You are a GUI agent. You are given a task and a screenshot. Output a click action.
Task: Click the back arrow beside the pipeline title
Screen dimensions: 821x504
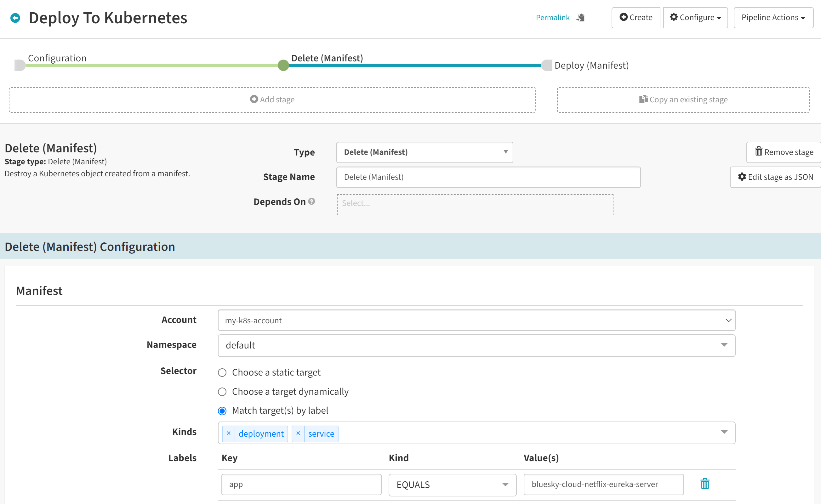point(15,18)
